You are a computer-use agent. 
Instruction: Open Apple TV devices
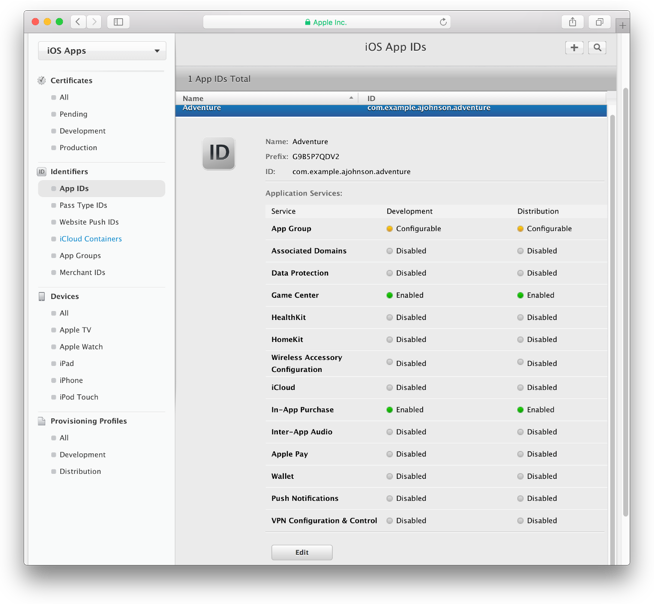[x=75, y=330]
